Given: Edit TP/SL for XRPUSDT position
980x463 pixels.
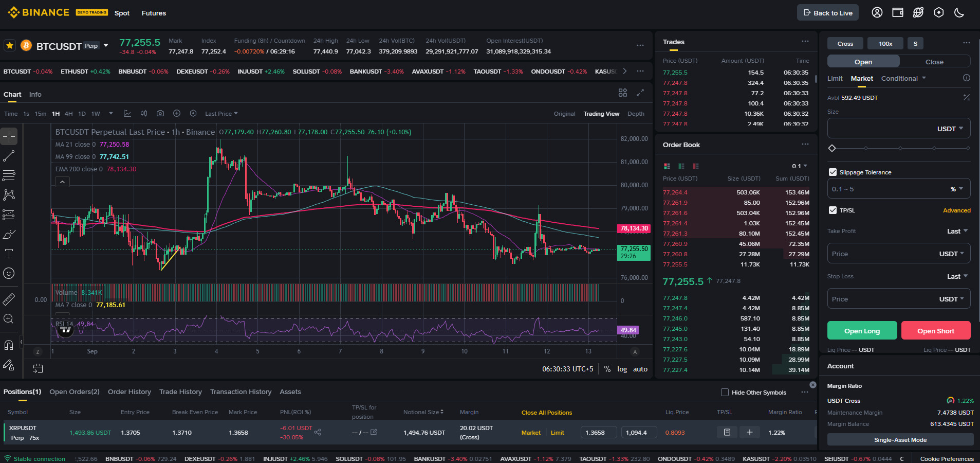Looking at the screenshot, I should click(374, 432).
